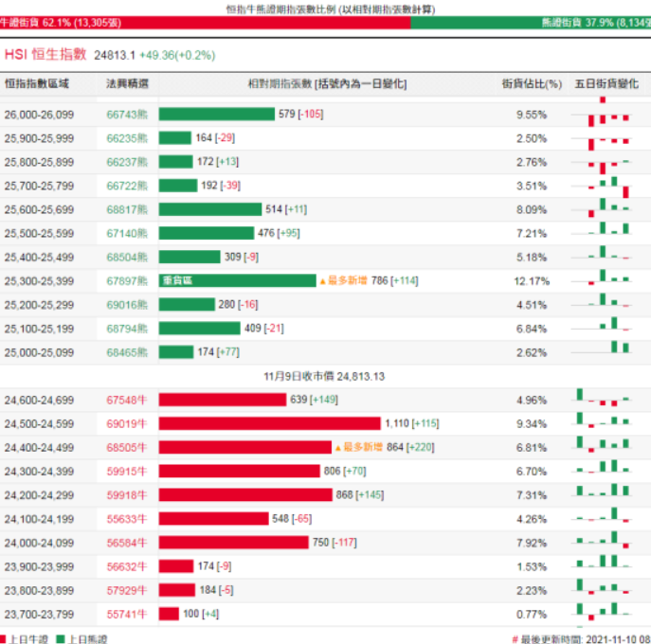651x644 pixels.
Task: Click the 法興精選 column header
Action: coord(127,84)
